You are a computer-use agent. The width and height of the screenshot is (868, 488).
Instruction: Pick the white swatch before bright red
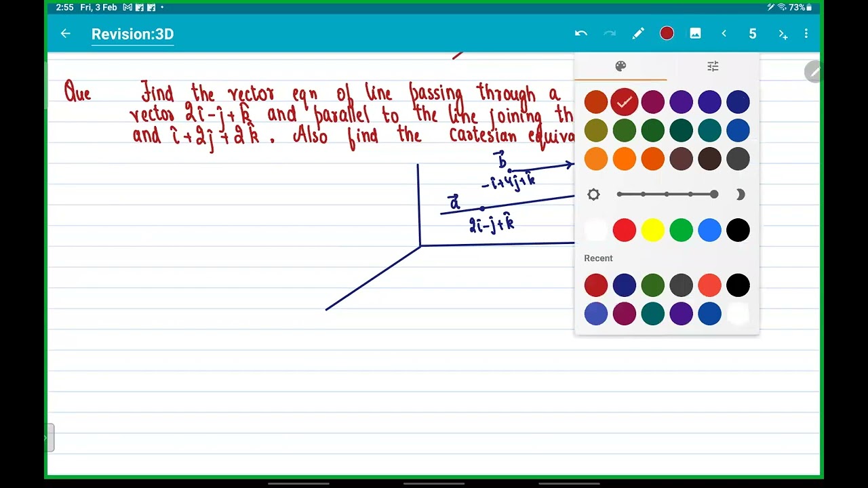596,230
